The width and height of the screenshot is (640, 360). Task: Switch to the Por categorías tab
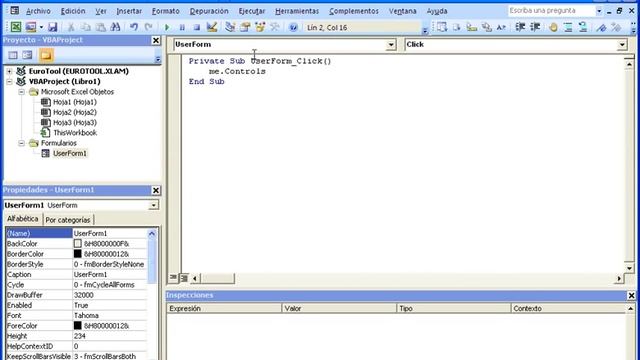pos(68,220)
